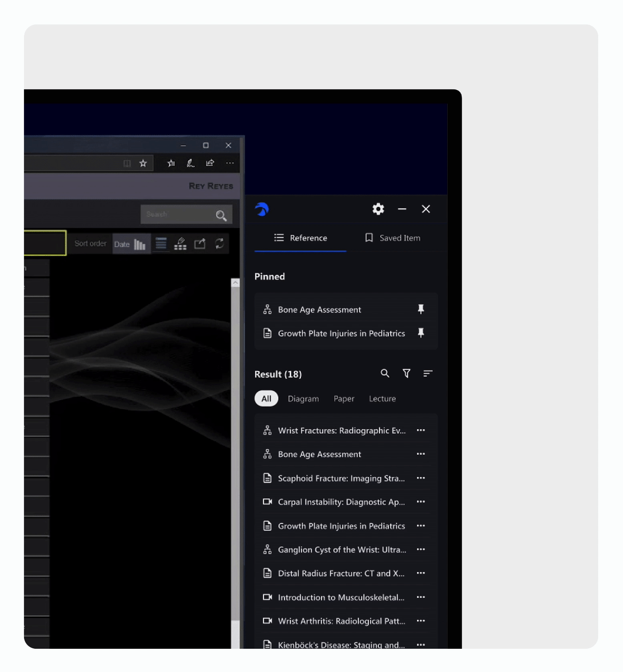The width and height of the screenshot is (623, 672).
Task: Open more options for Wrist Fractures result
Action: (421, 430)
